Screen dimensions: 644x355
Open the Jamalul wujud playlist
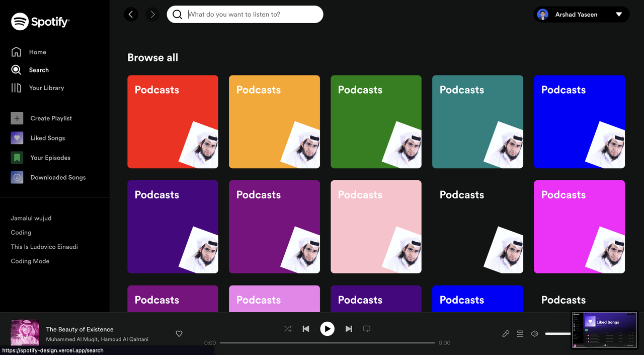(x=31, y=218)
